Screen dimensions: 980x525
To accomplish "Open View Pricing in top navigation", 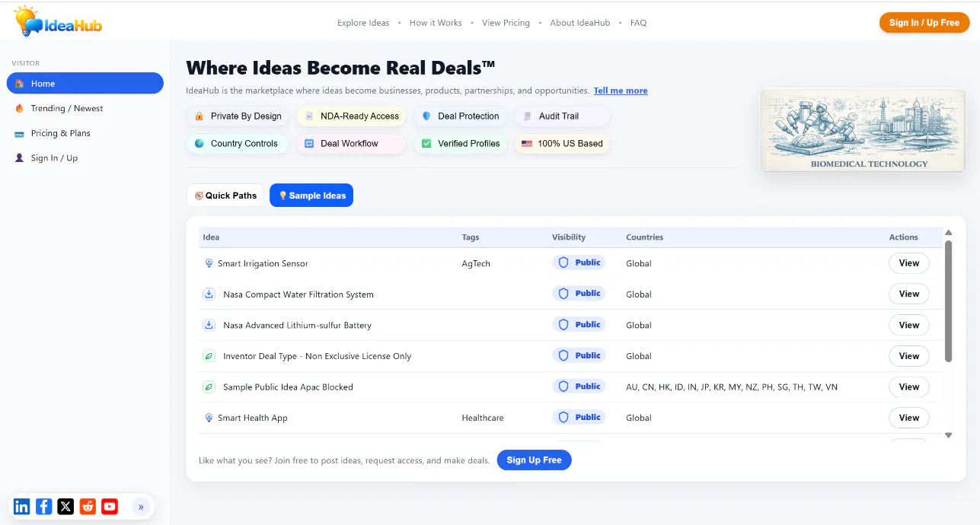I will coord(506,23).
